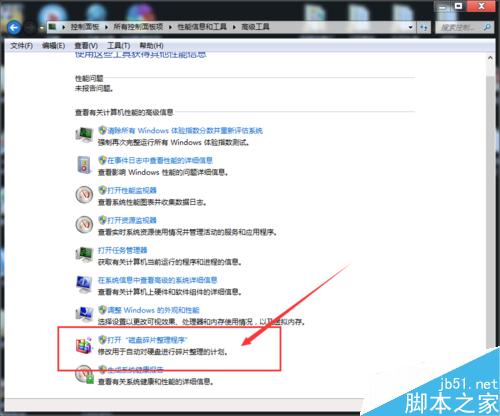The height and width of the screenshot is (416, 500).
Task: Expand the arrow after 性能信息和工具 breadcrumb
Action: (234, 27)
